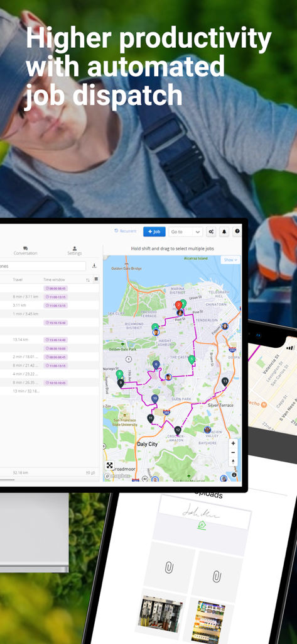
Task: Zoom out the map with minus button
Action: point(233,453)
